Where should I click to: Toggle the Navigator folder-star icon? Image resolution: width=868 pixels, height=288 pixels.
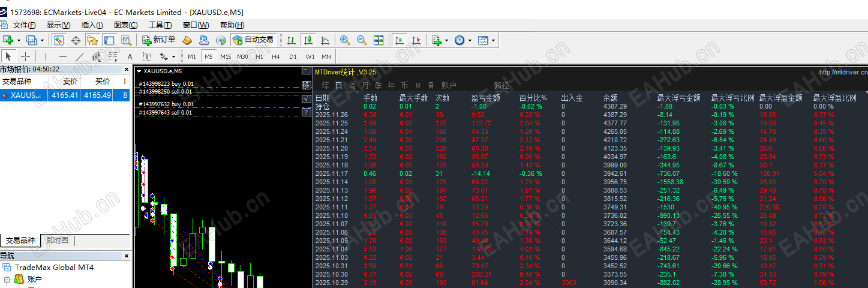92,40
